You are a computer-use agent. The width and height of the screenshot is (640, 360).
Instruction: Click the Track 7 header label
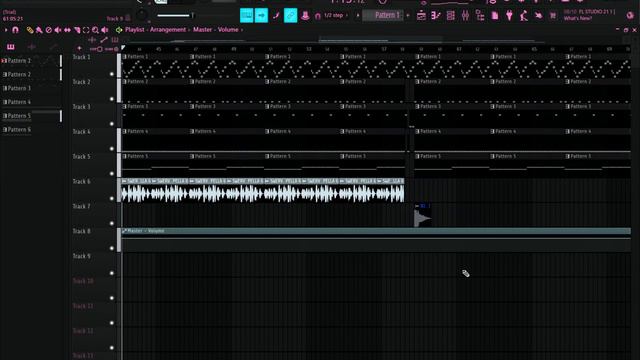click(x=82, y=207)
